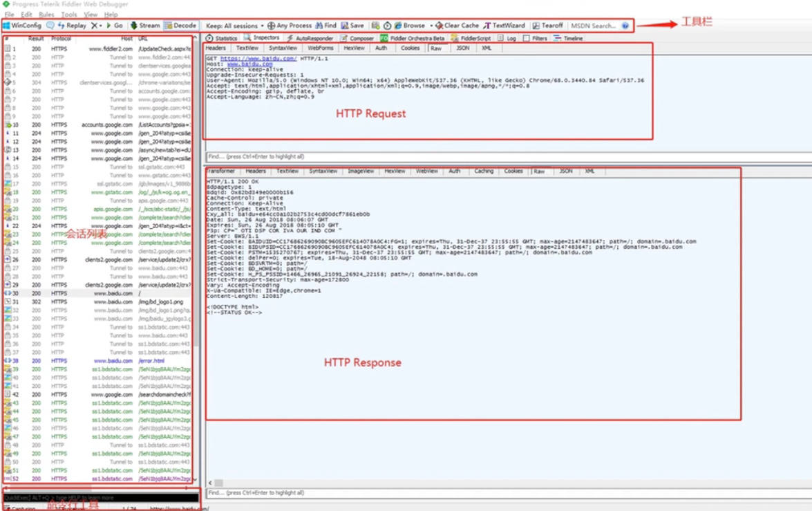Screen dimensions: 812x511
Task: Open the Help menu
Action: [x=111, y=15]
